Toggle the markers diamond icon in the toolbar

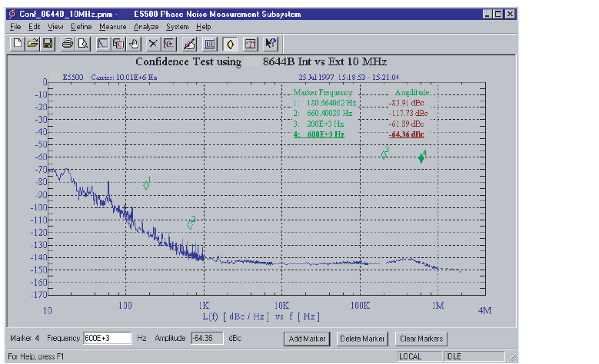click(230, 43)
